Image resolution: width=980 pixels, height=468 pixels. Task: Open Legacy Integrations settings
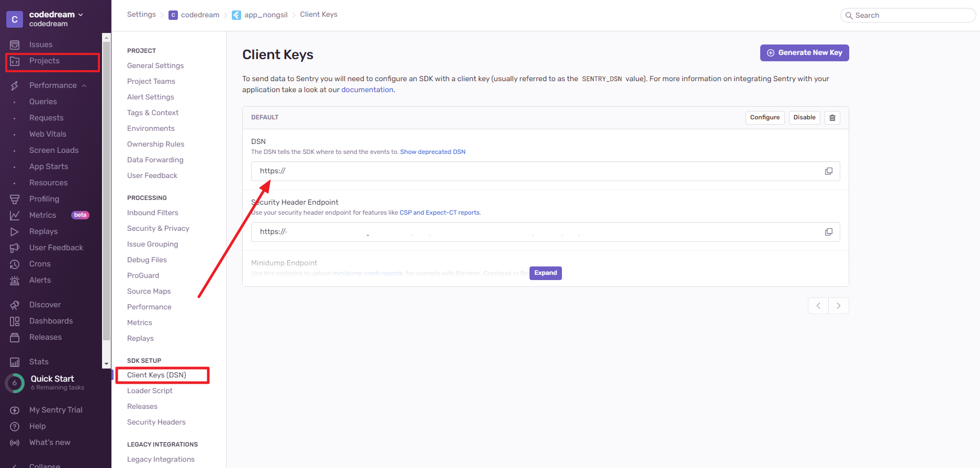161,459
